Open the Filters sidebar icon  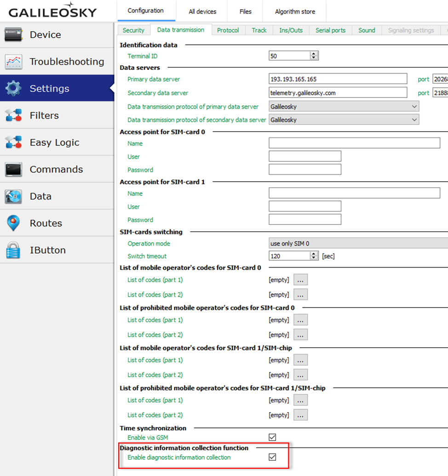(x=13, y=115)
